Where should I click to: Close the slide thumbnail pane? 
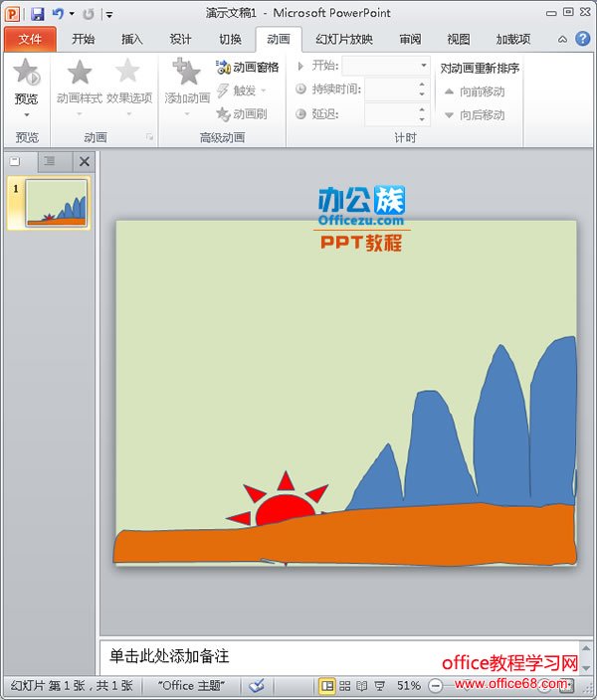[84, 162]
